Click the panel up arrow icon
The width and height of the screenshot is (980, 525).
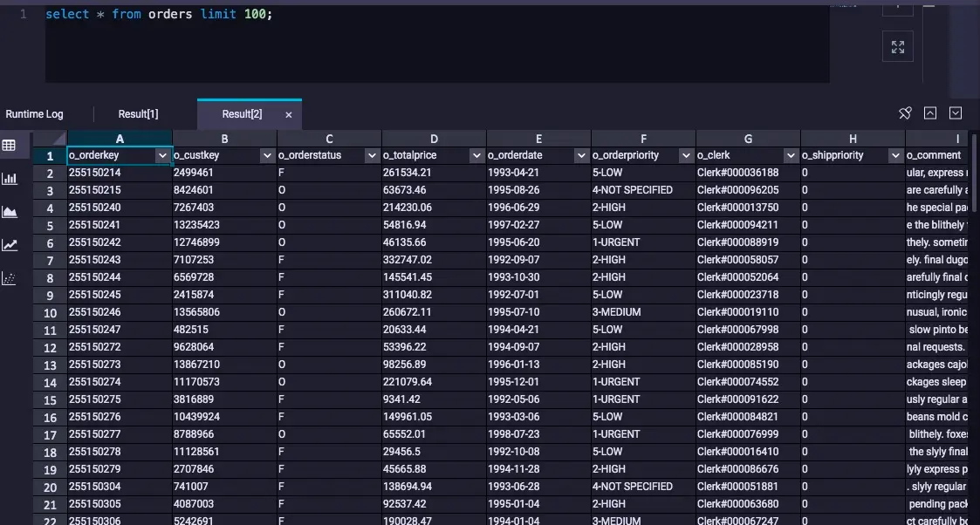click(x=930, y=113)
